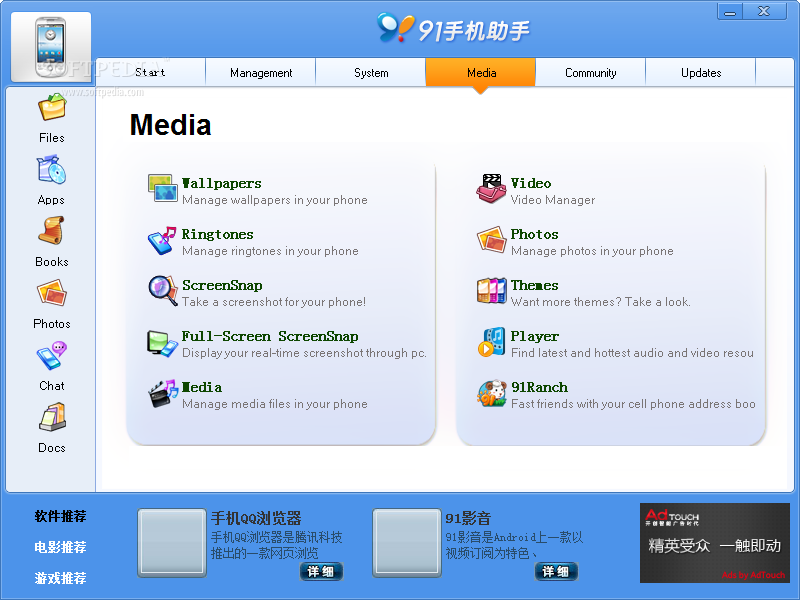Click 详细 button under 手机QQ浏览器
The width and height of the screenshot is (800, 600).
tap(321, 571)
